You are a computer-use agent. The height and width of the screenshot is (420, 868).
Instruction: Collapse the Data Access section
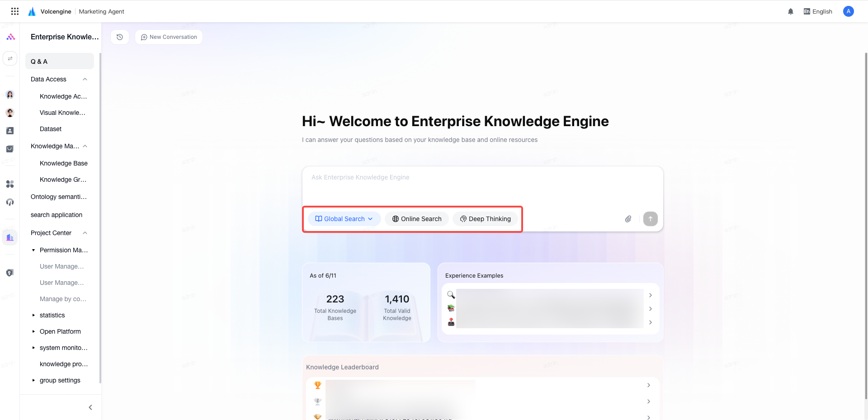pyautogui.click(x=85, y=79)
